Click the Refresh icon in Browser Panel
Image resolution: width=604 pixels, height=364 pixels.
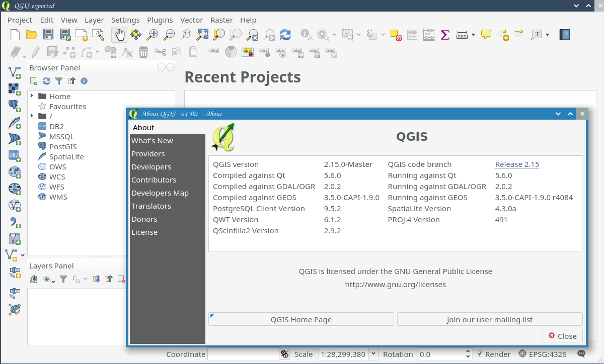point(46,81)
